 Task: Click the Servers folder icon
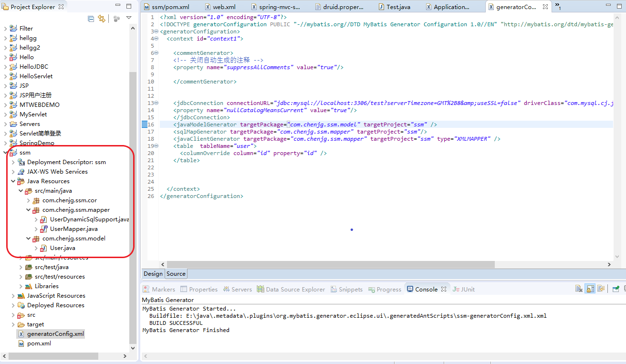coord(13,124)
